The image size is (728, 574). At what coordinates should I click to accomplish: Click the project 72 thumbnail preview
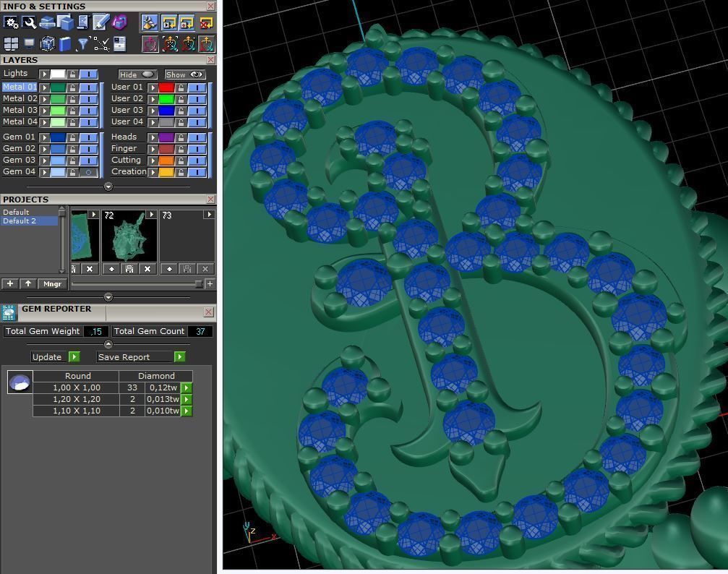[x=129, y=236]
